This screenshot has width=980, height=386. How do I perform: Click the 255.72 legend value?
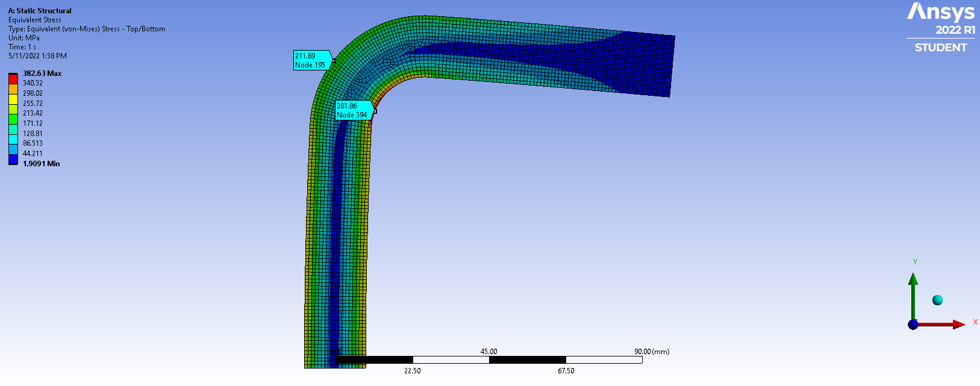[x=33, y=104]
